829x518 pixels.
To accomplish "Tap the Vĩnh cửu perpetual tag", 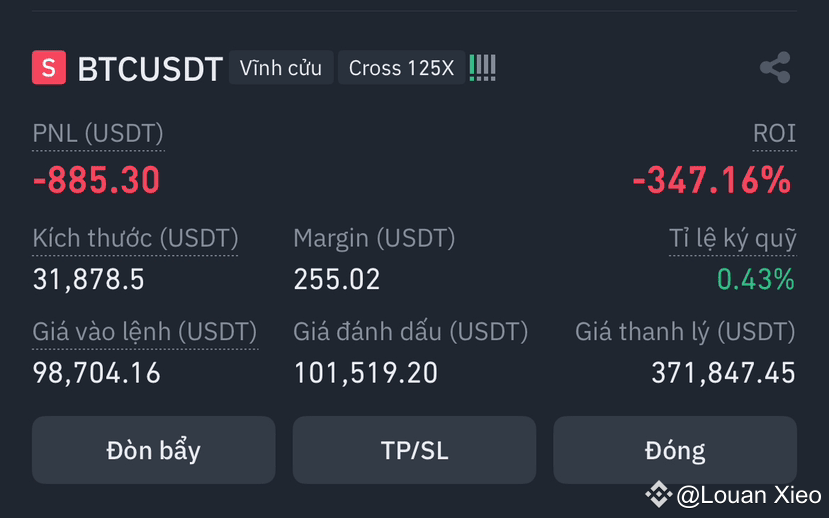I will pyautogui.click(x=281, y=68).
